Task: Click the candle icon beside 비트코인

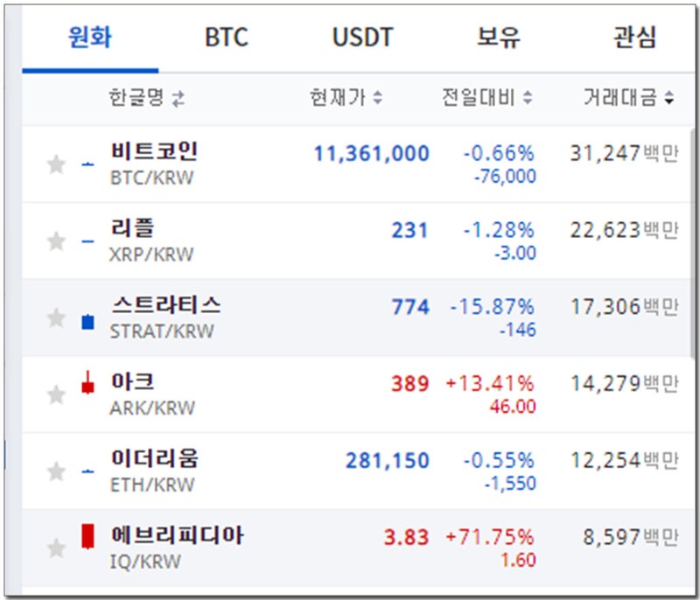Action: click(x=88, y=164)
